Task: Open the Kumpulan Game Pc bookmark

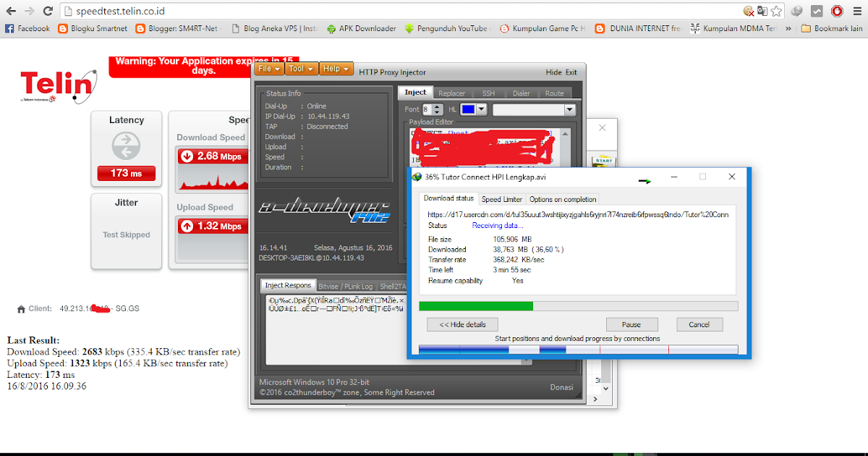Action: [542, 28]
